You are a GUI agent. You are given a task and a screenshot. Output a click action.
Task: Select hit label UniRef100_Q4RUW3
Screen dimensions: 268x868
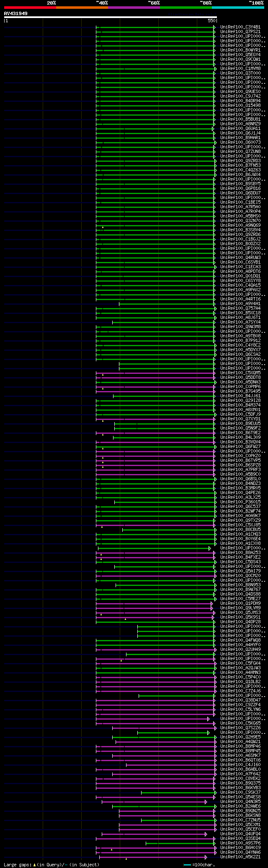[240, 258]
